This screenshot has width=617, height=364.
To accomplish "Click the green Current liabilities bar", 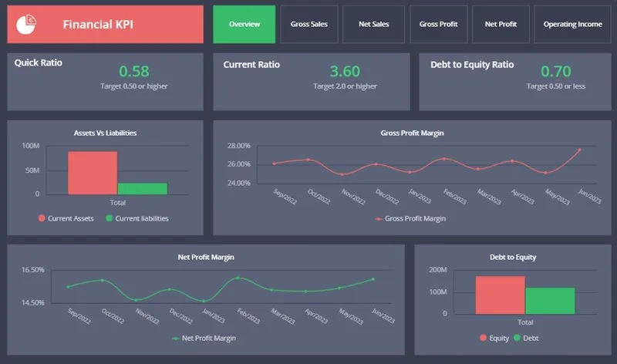I will coord(142,188).
